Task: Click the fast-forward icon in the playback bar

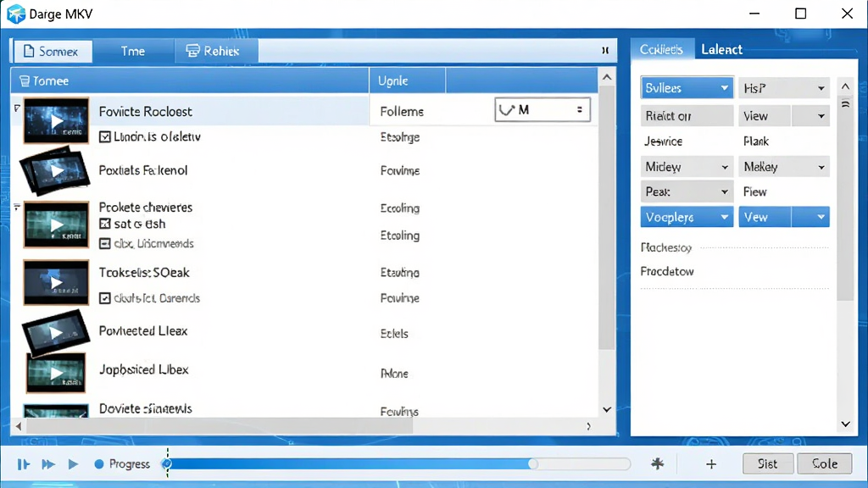Action: tap(48, 464)
